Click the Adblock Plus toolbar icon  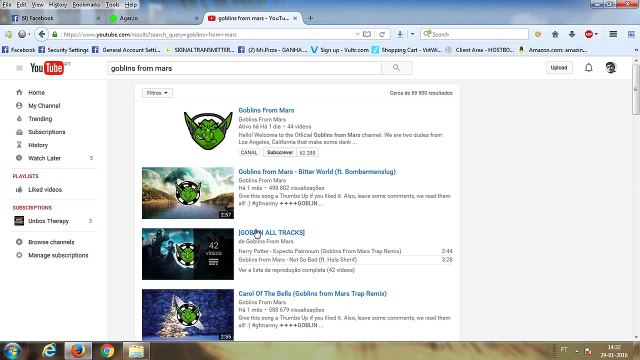pyautogui.click(x=589, y=34)
